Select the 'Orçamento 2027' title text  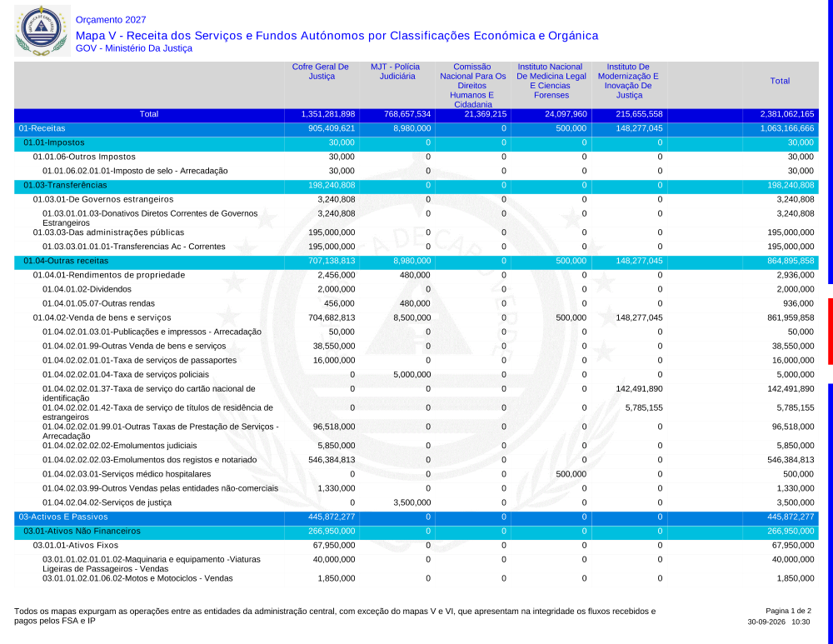[x=111, y=20]
